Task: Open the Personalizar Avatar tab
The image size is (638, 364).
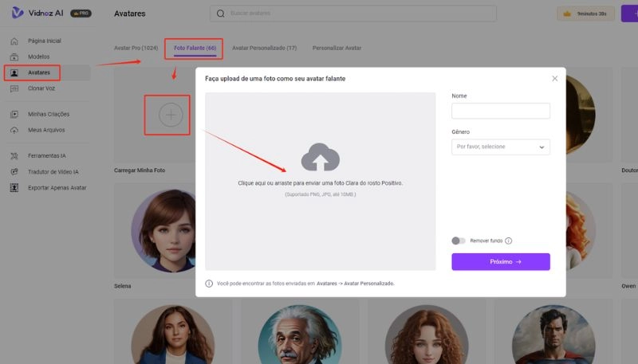Action: click(x=337, y=48)
